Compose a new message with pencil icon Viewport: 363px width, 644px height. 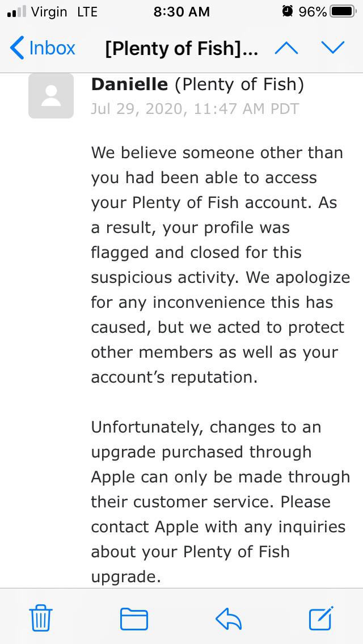(321, 617)
